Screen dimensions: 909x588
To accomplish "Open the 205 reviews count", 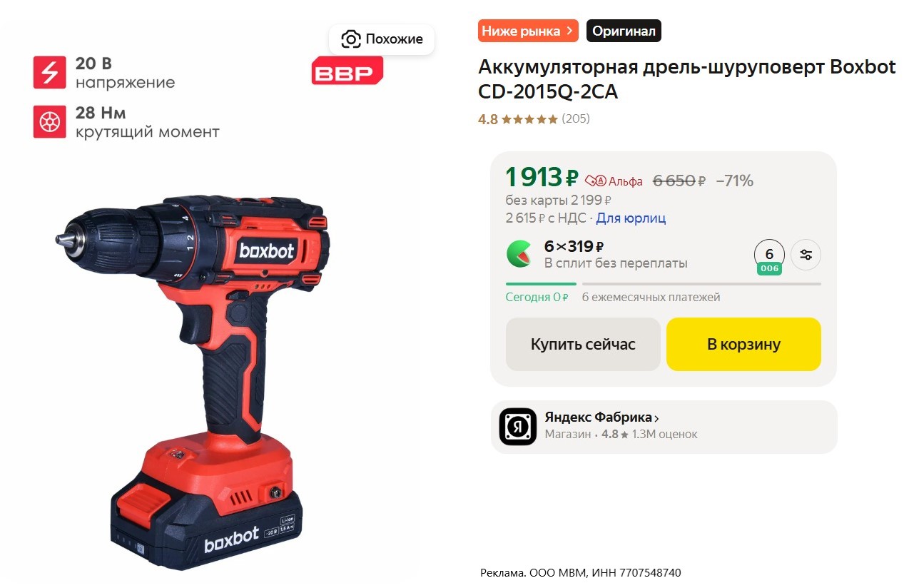I will click(x=576, y=119).
